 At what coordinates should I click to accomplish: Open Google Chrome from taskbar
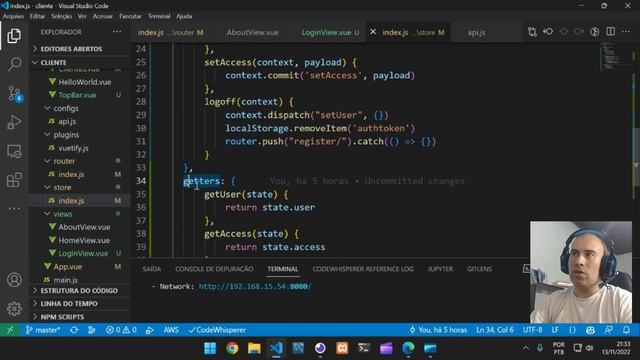(232, 348)
